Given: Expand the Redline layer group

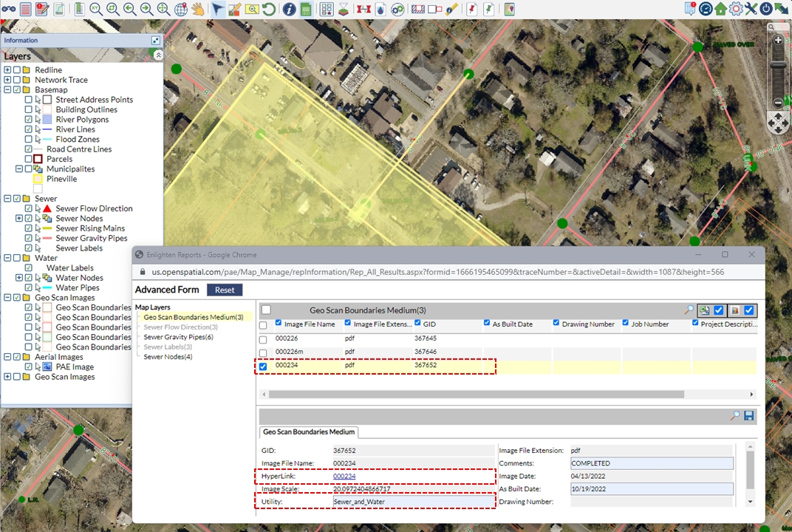Looking at the screenshot, I should click(7, 70).
